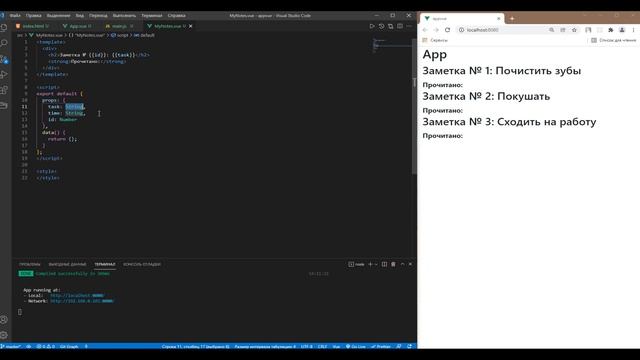640x360 pixels.
Task: Open the Выделение menu
Action: 58,16
